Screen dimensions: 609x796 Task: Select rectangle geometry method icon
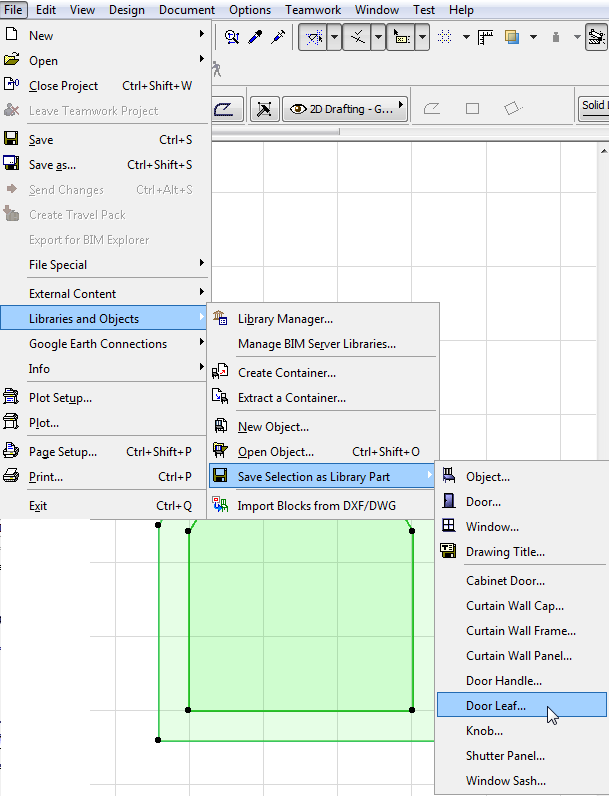click(x=472, y=108)
